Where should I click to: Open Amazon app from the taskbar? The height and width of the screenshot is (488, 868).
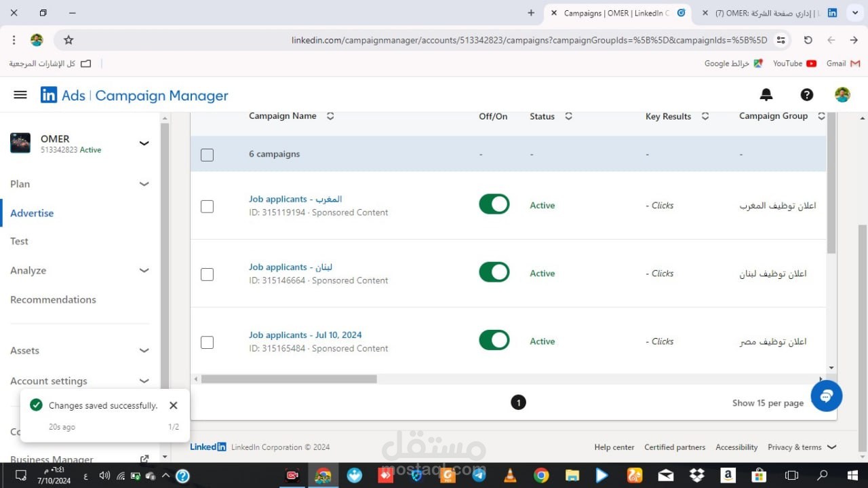pos(728,475)
